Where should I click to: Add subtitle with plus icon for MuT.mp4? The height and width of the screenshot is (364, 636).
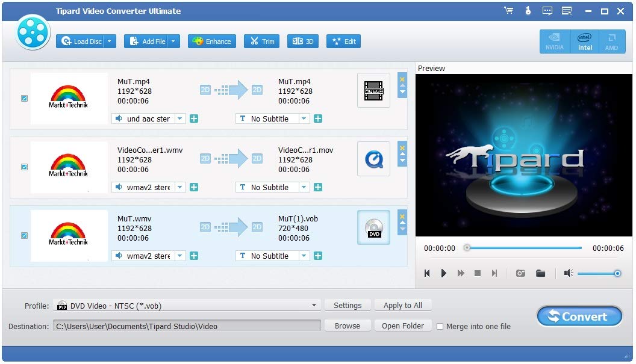tap(318, 119)
